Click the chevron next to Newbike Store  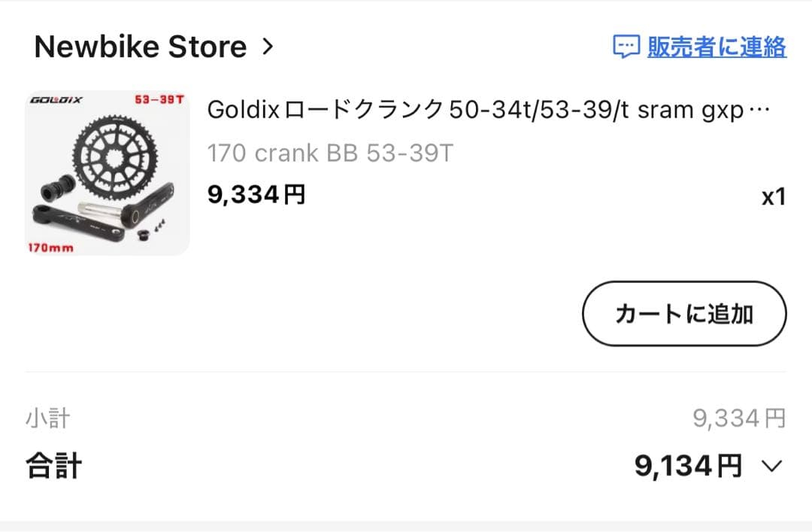click(268, 47)
